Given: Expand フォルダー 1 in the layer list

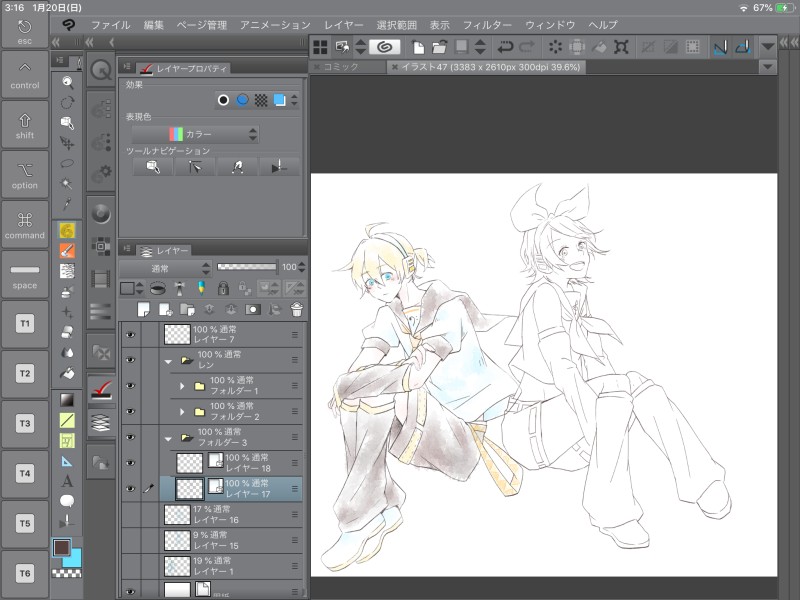Looking at the screenshot, I should pyautogui.click(x=182, y=385).
